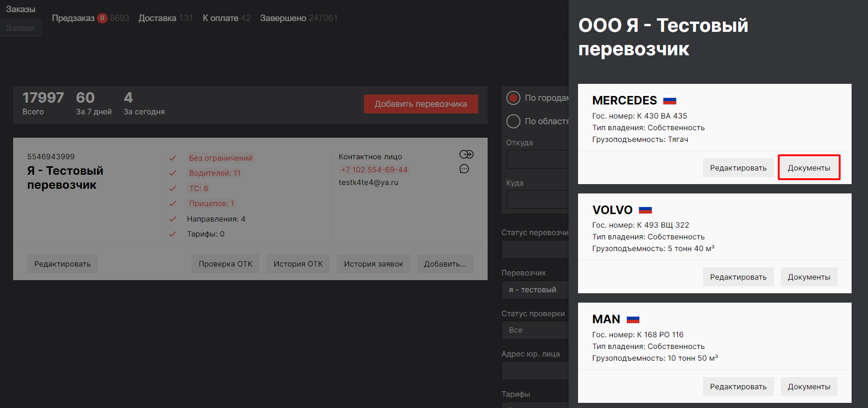868x408 pixels.
Task: Click Грузоподъемность: 10 тонн 50 м³ text
Action: [x=655, y=358]
